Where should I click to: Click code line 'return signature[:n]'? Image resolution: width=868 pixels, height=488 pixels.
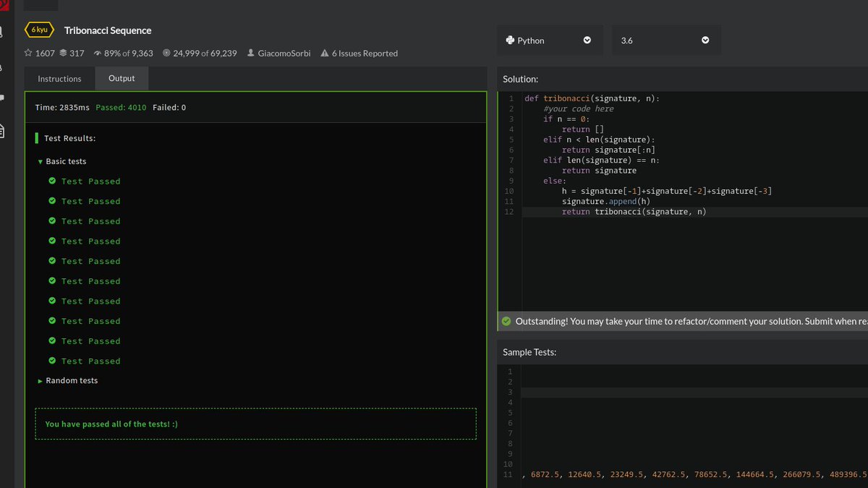pyautogui.click(x=608, y=150)
